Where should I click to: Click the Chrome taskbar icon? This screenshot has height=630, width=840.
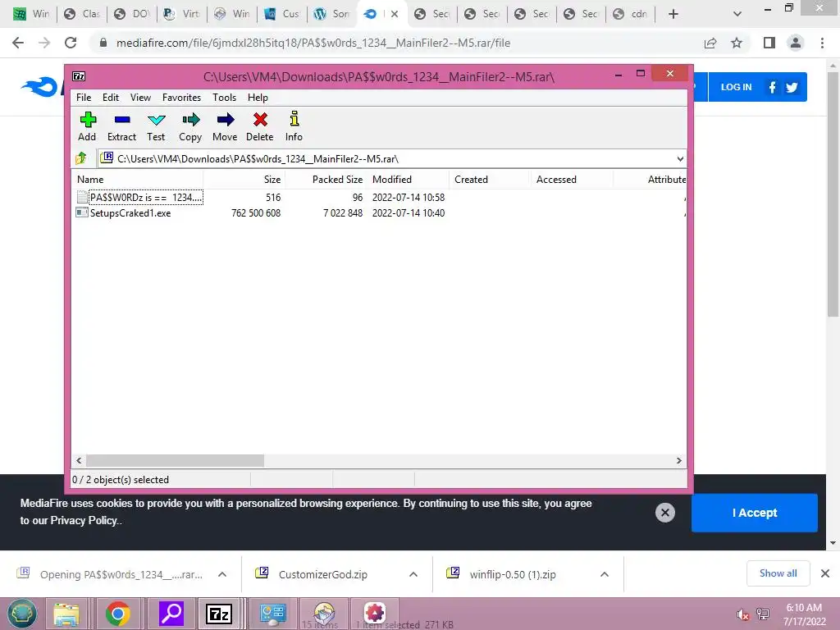click(x=118, y=614)
